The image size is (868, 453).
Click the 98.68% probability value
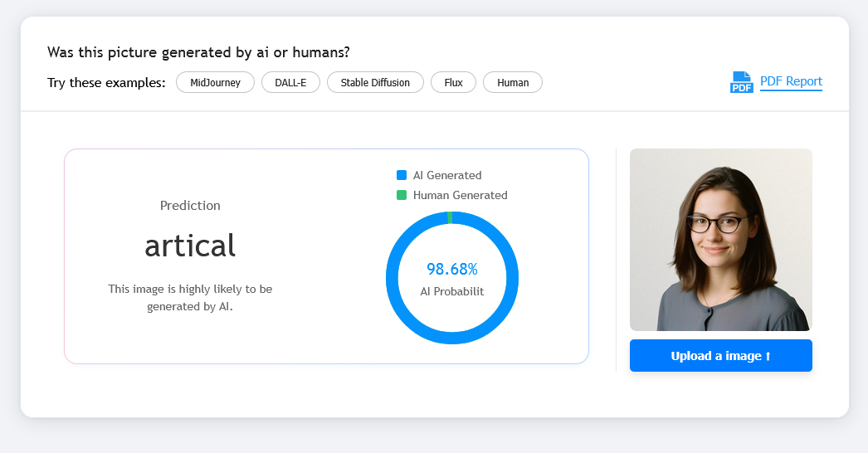[452, 269]
